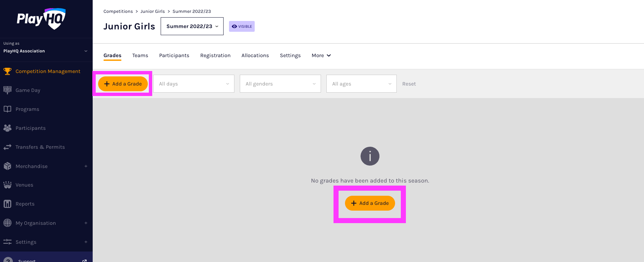Click the PlayHQ logo
Image resolution: width=644 pixels, height=262 pixels.
pyautogui.click(x=41, y=19)
